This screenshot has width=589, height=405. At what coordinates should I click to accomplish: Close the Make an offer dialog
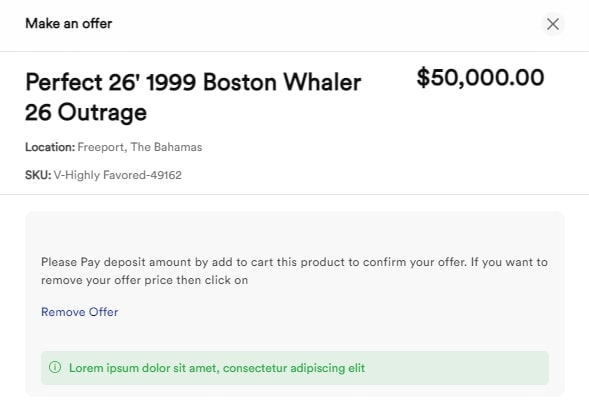[x=553, y=24]
